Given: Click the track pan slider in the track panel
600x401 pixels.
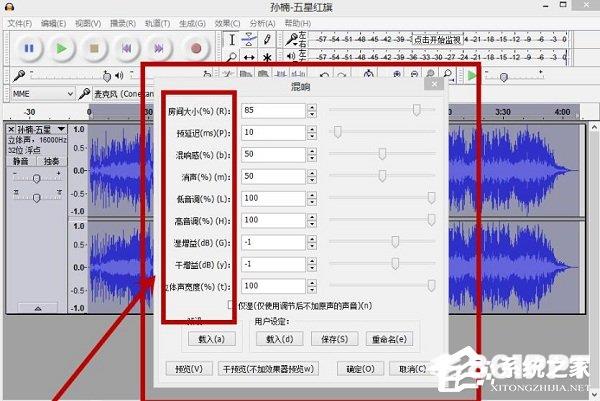Looking at the screenshot, I should [37, 197].
